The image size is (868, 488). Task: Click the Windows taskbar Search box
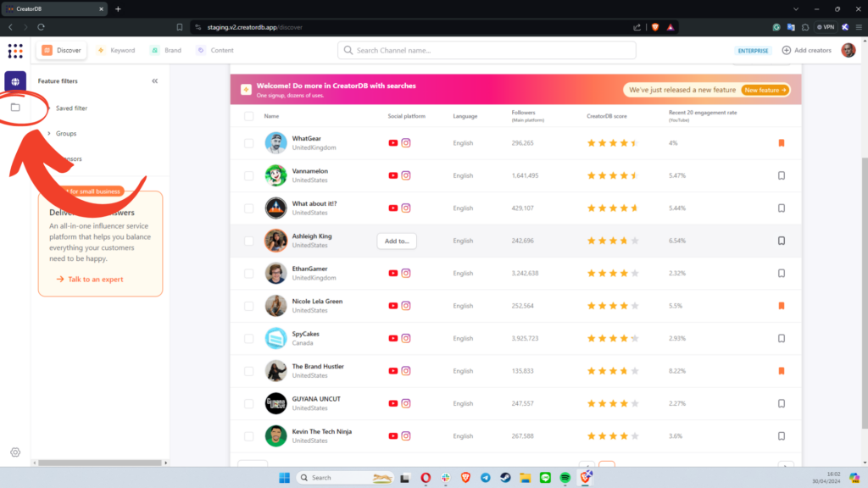pyautogui.click(x=345, y=478)
